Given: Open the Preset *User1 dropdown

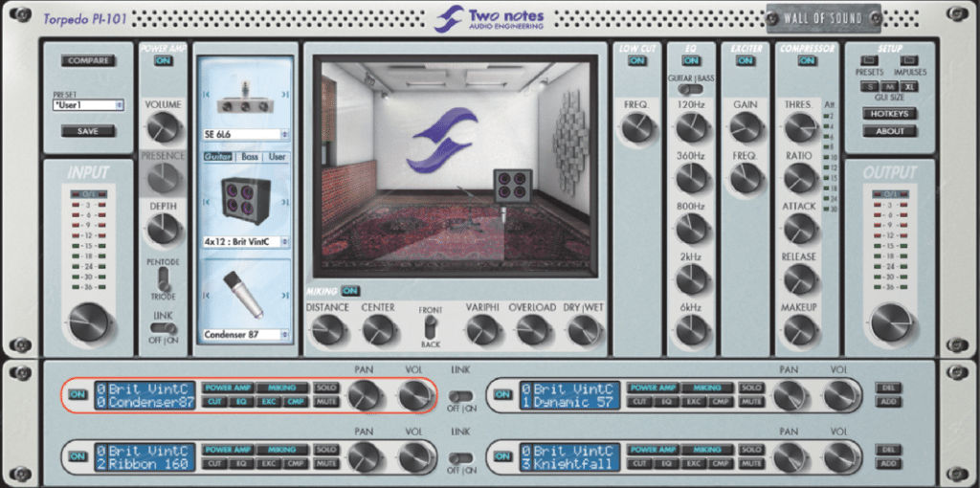Looking at the screenshot, I should click(87, 105).
